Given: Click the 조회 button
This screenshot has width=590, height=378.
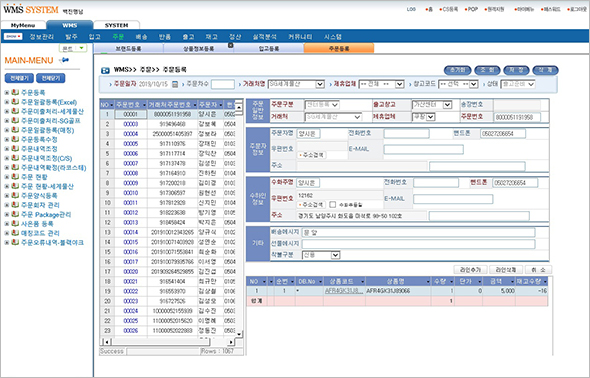Looking at the screenshot, I should tap(487, 70).
